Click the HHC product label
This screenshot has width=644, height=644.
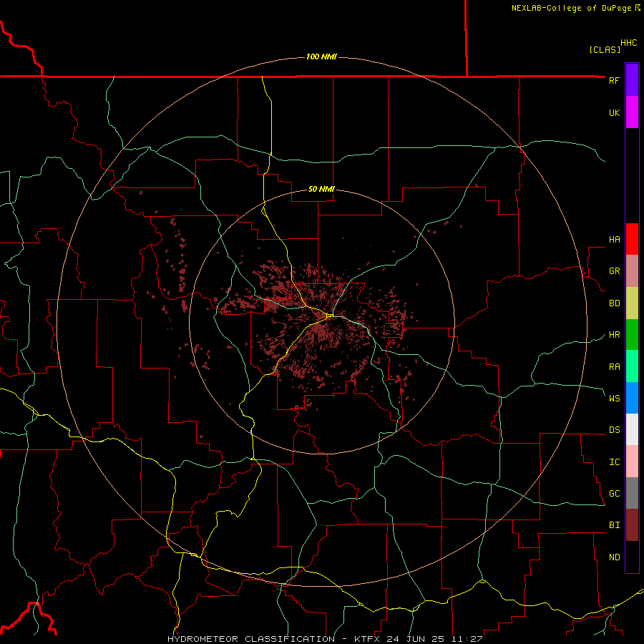pos(628,43)
